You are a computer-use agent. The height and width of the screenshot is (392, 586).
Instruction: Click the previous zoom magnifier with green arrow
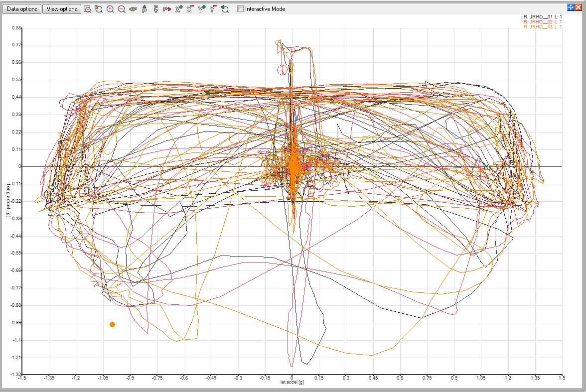click(225, 9)
